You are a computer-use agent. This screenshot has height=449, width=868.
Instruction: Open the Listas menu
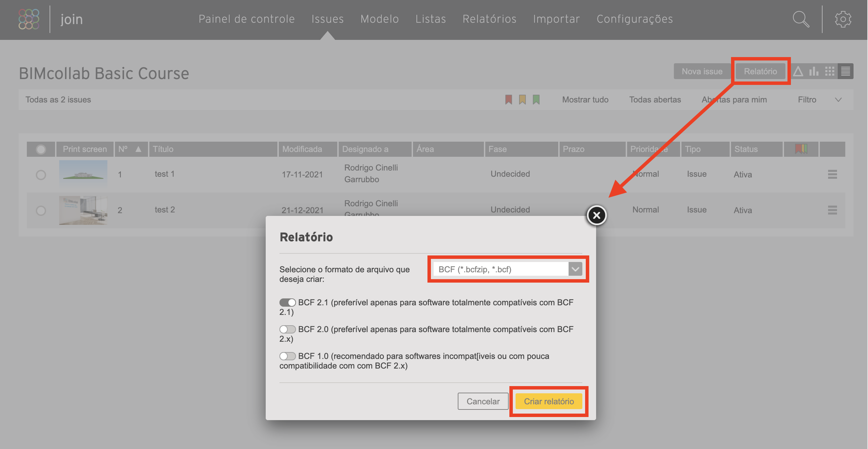click(431, 19)
